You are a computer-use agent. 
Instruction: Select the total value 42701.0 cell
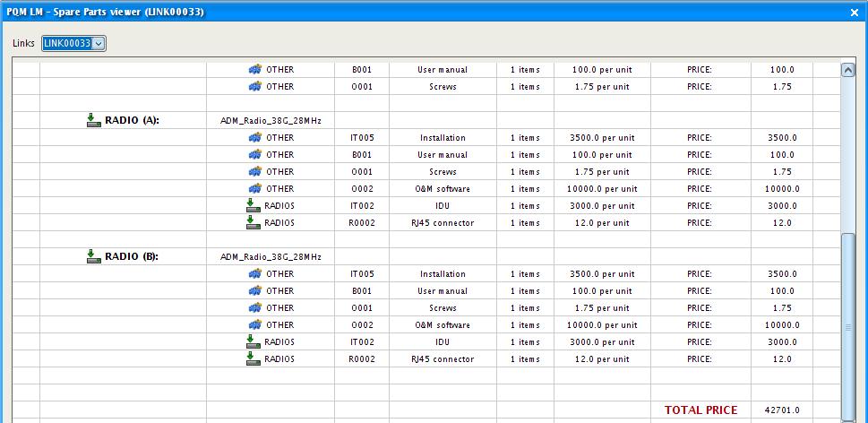point(781,410)
